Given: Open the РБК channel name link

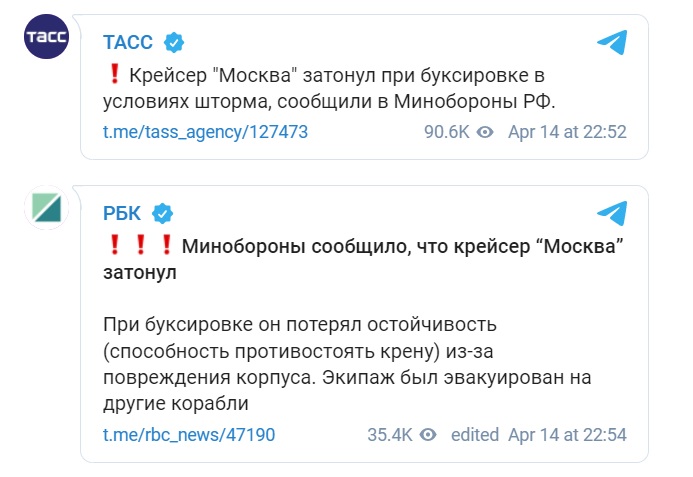Looking at the screenshot, I should click(x=122, y=214).
